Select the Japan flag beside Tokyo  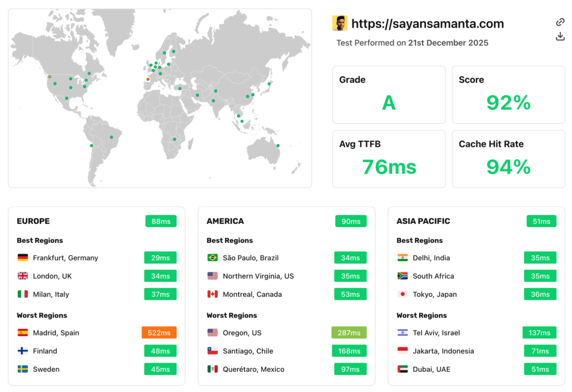(x=402, y=294)
